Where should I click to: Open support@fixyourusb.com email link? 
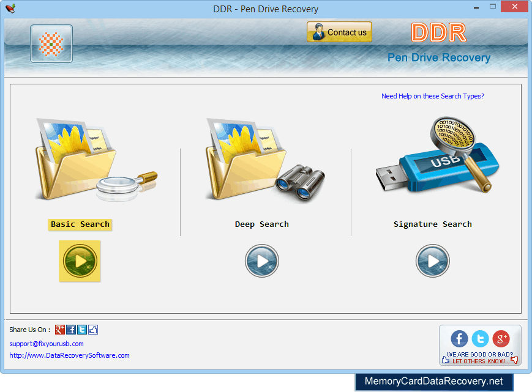(x=47, y=344)
